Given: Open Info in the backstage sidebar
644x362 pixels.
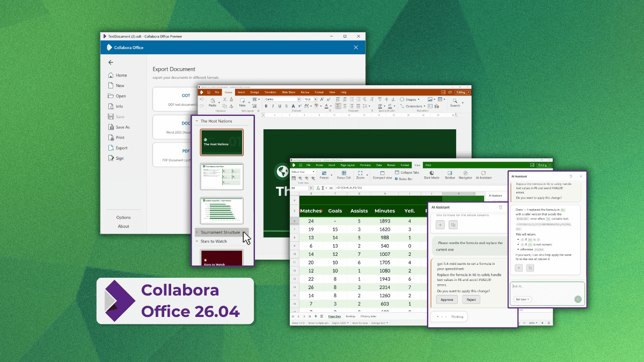Looking at the screenshot, I should tap(116, 106).
